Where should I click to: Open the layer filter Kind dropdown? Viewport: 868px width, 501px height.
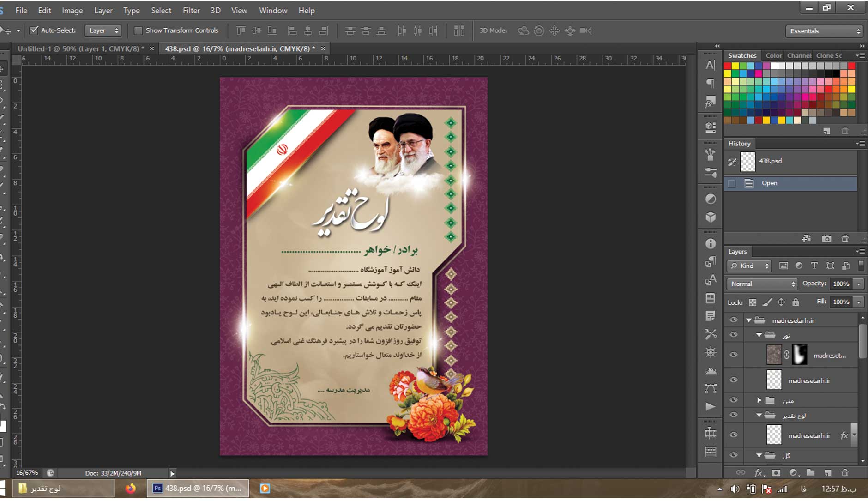(749, 266)
